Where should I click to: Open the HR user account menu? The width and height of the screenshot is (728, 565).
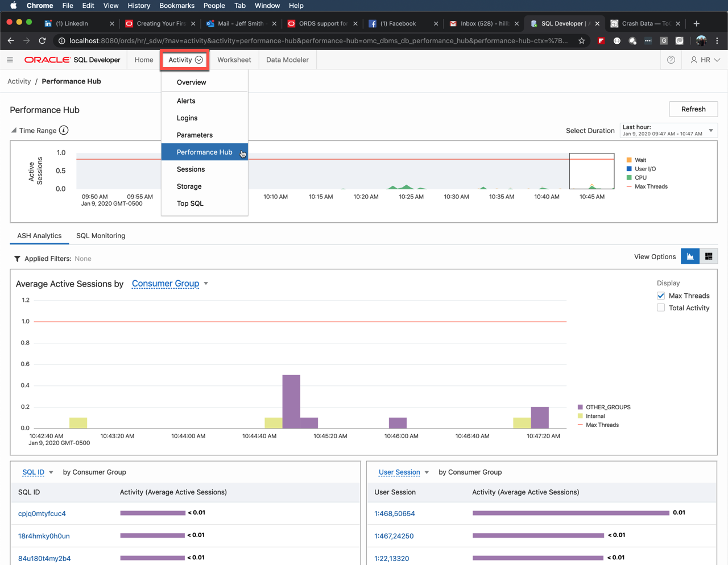point(705,60)
